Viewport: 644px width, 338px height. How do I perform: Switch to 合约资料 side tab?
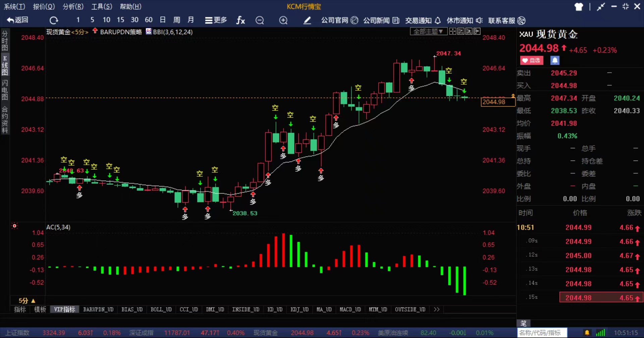coord(5,120)
